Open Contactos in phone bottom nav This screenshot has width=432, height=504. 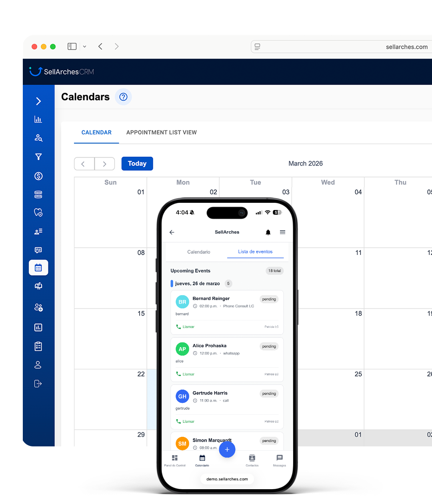pyautogui.click(x=252, y=460)
